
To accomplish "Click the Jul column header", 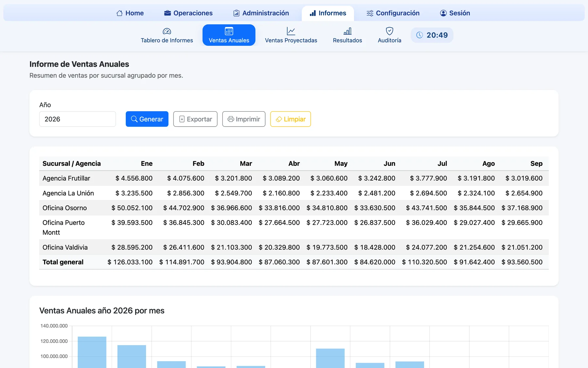I will click(x=442, y=164).
